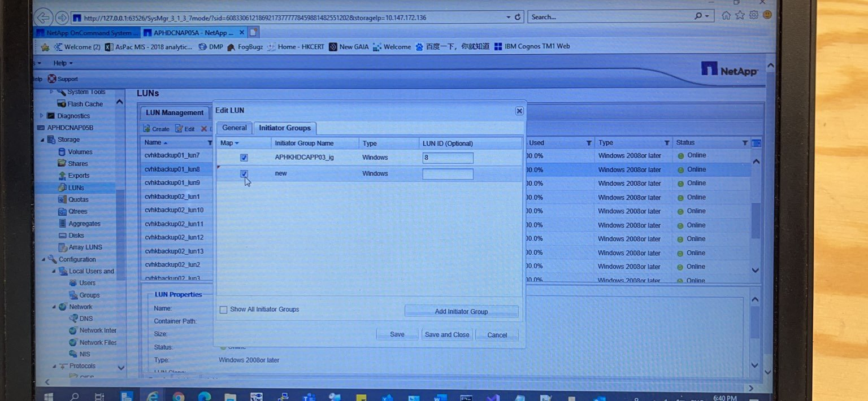This screenshot has height=401, width=868.
Task: Open NIS under Network
Action: pyautogui.click(x=85, y=354)
